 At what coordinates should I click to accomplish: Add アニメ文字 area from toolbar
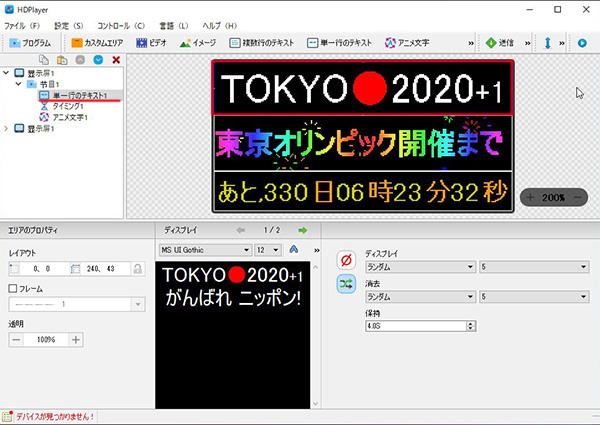click(x=407, y=43)
